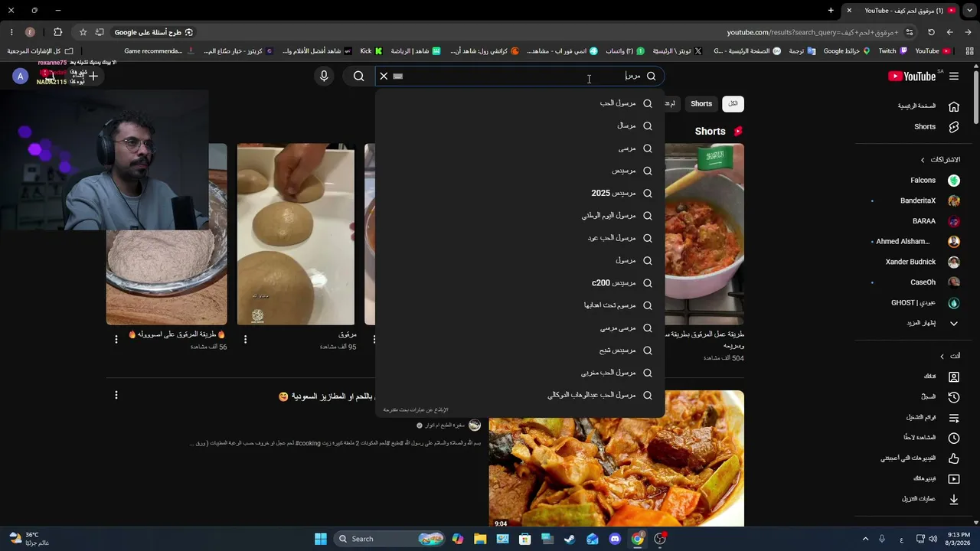Choose suggestion مرسول الحب عود
The width and height of the screenshot is (980, 551).
coord(521,238)
